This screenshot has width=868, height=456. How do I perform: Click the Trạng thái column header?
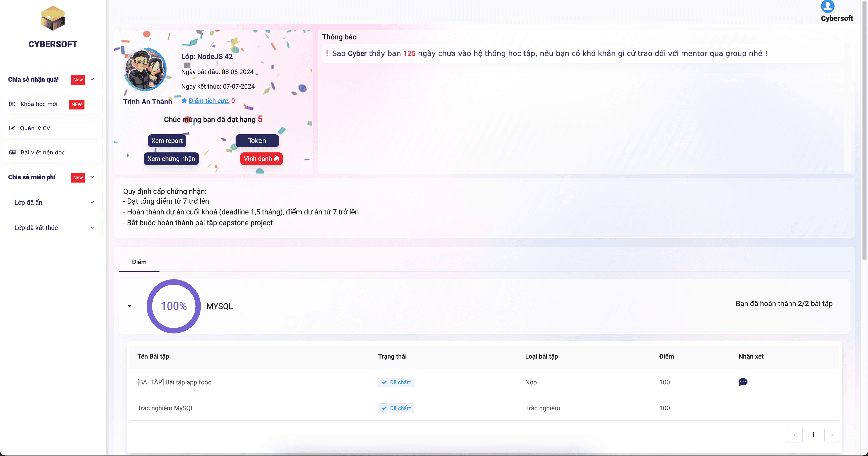pyautogui.click(x=392, y=356)
